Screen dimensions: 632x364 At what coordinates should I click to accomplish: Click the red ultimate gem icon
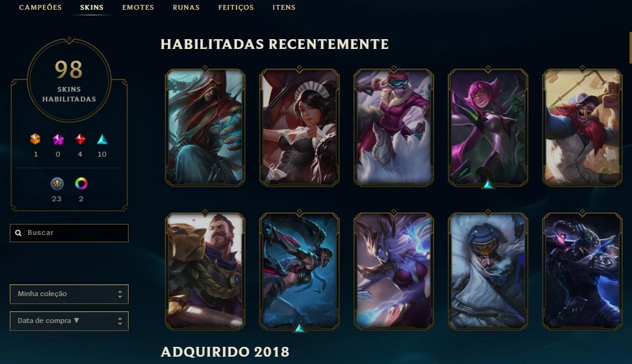(x=80, y=139)
